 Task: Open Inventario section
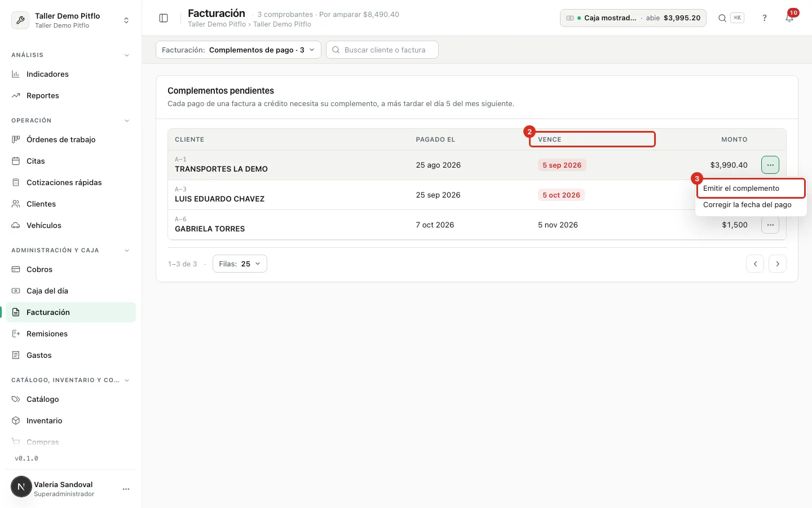click(70, 421)
